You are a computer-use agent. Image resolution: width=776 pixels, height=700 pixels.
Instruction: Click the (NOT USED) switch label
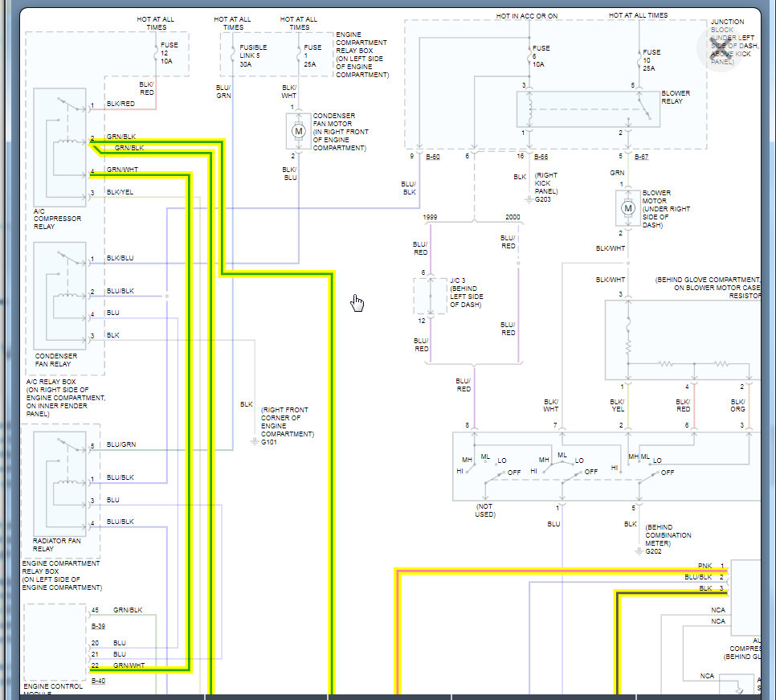tap(485, 510)
